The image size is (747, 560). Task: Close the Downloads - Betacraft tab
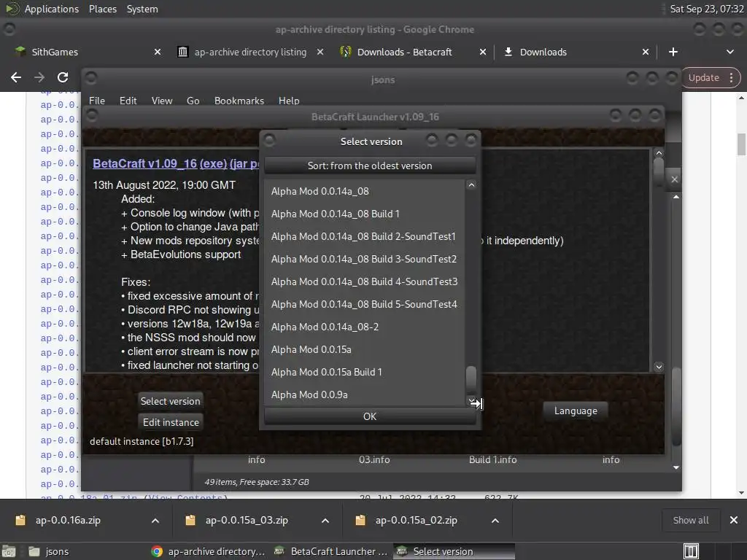click(483, 52)
